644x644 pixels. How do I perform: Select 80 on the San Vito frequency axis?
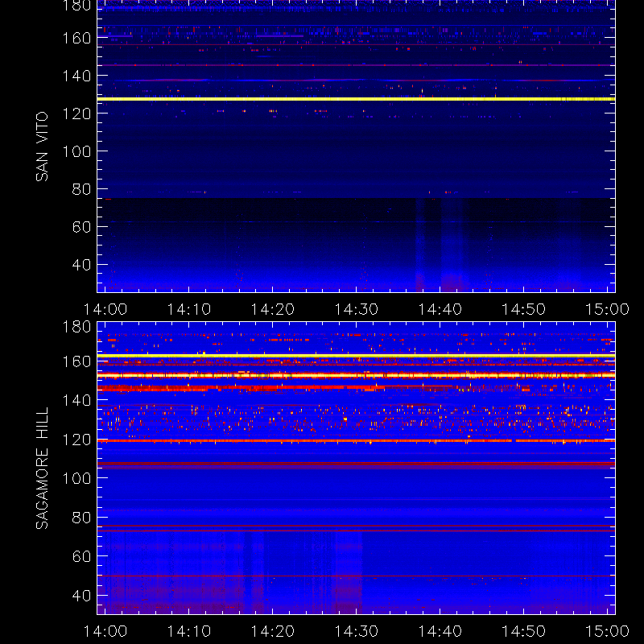81,189
